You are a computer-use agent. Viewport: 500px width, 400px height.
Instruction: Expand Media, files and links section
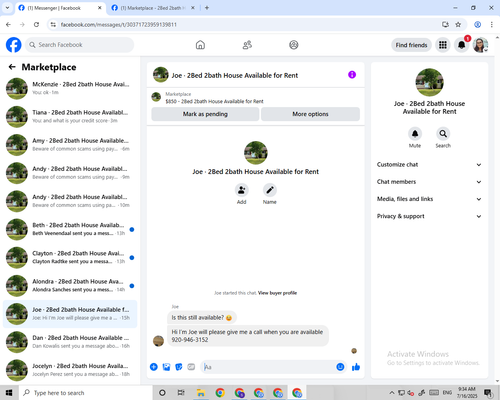[429, 199]
